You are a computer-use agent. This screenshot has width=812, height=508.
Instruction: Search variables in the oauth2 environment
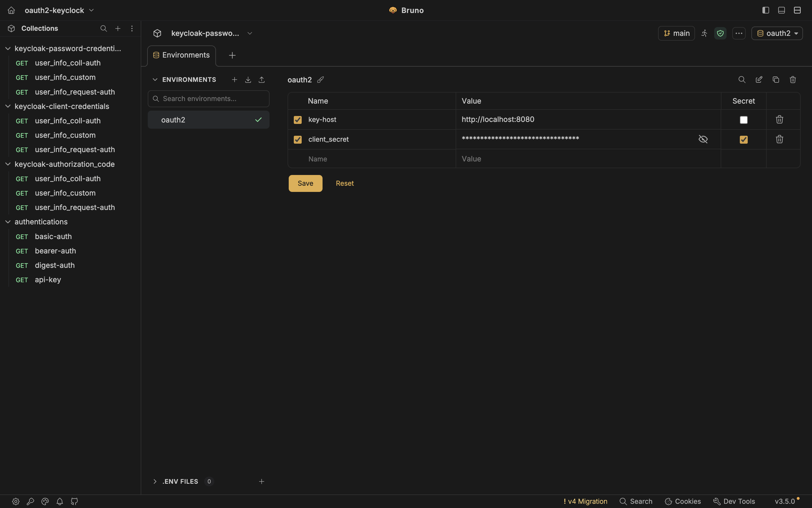(742, 80)
